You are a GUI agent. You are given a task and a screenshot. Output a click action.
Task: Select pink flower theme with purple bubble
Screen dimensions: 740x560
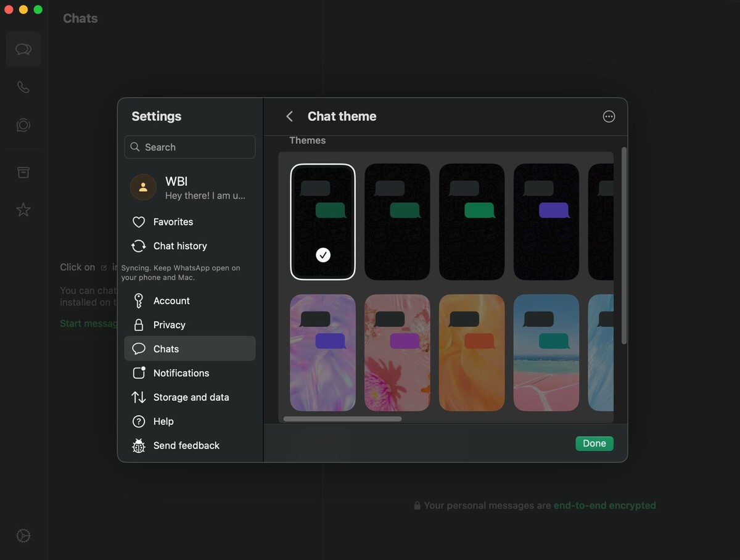(x=397, y=353)
